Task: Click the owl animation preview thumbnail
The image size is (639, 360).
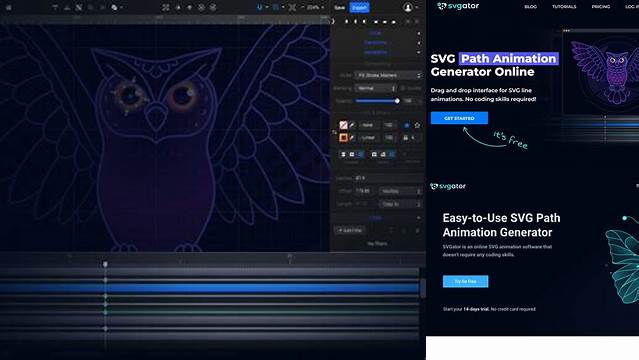Action: click(601, 73)
